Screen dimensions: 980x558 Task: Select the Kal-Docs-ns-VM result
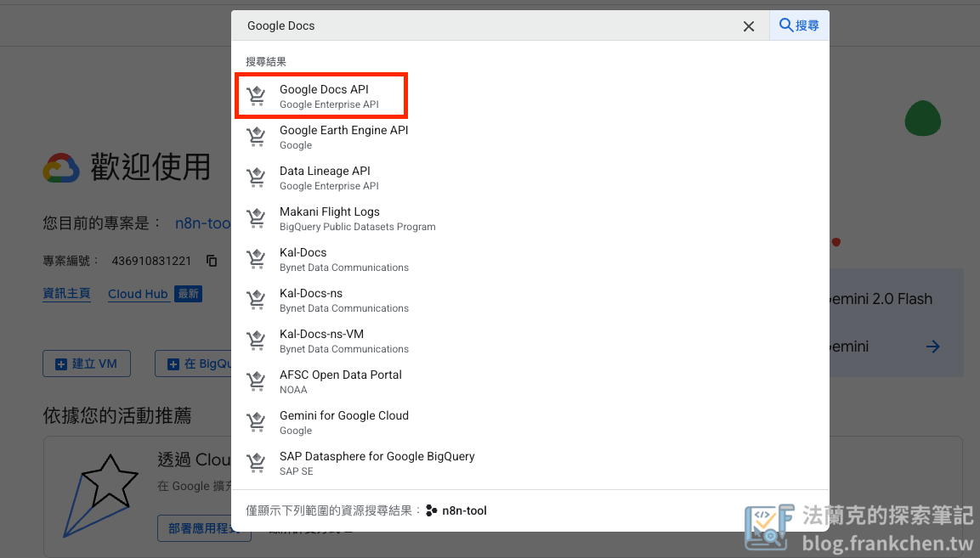coord(530,341)
